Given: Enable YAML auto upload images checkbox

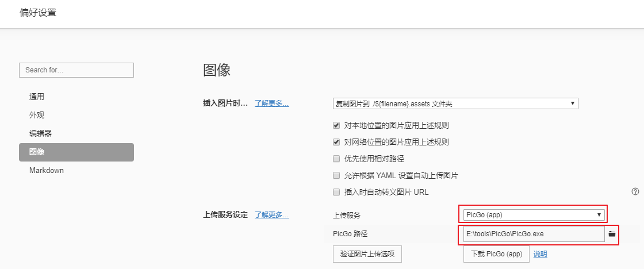Looking at the screenshot, I should tap(336, 175).
